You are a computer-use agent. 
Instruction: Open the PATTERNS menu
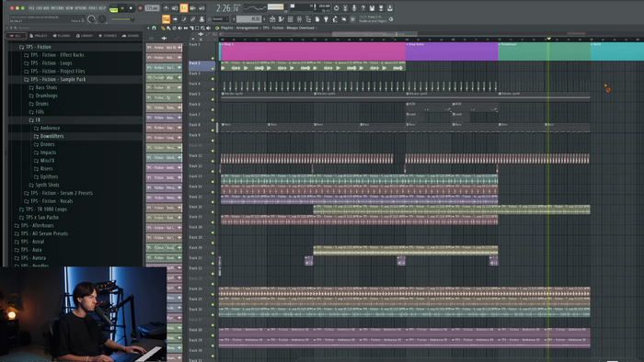coord(56,7)
